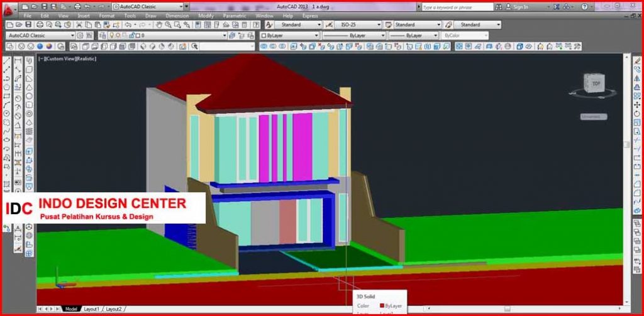Open the Autodesk Exchange X icon

(x=557, y=7)
